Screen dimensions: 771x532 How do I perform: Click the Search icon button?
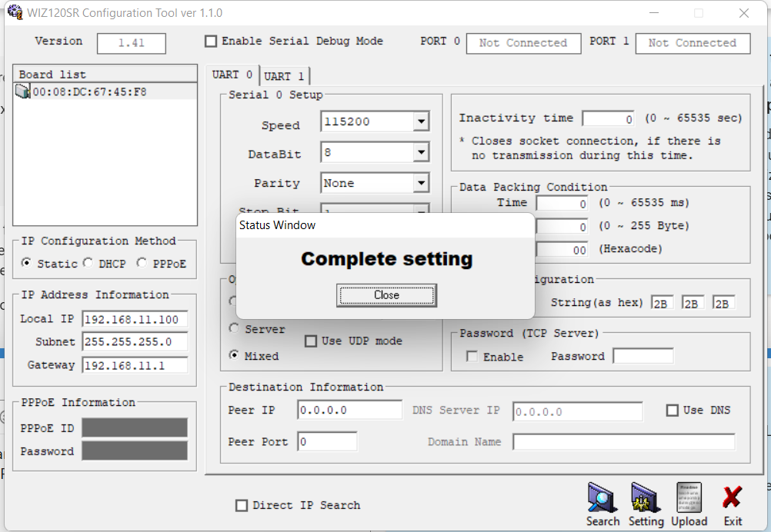point(602,504)
